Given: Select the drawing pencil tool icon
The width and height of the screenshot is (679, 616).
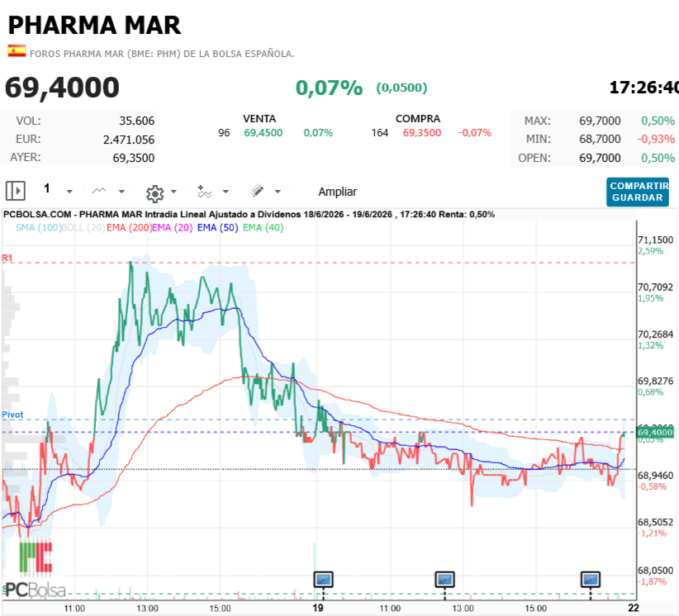Looking at the screenshot, I should [x=257, y=191].
